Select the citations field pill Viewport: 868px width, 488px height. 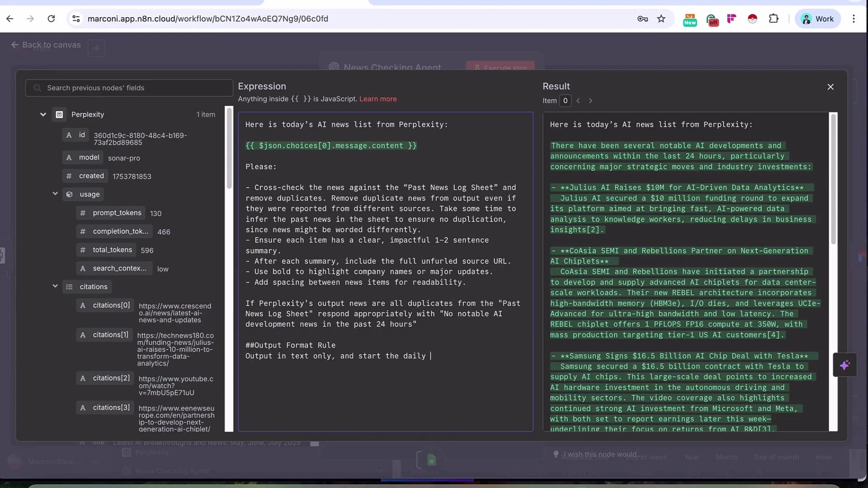coord(87,286)
